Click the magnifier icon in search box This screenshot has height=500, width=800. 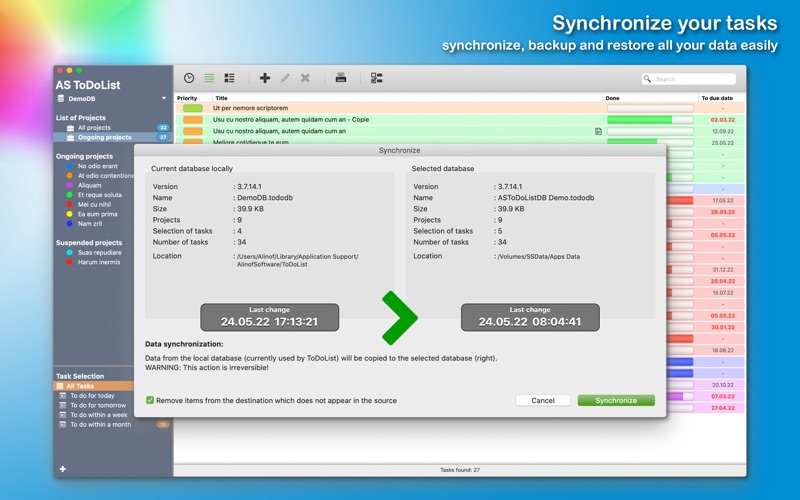click(x=647, y=79)
